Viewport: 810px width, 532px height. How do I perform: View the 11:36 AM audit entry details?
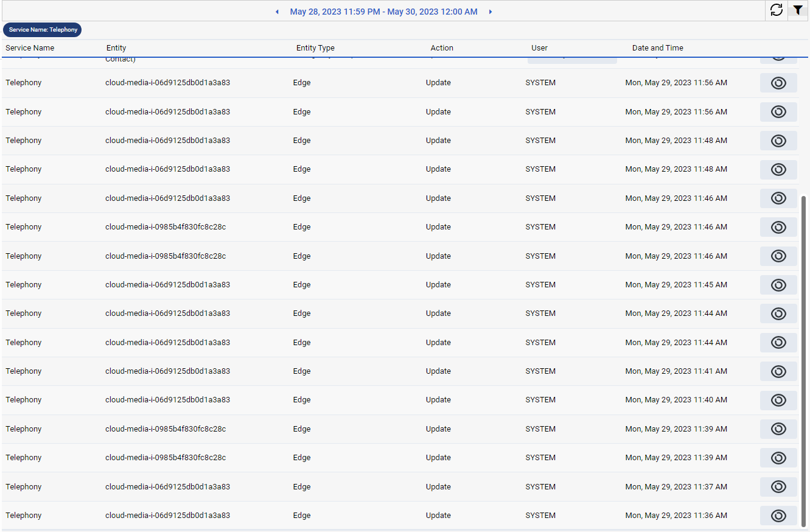(x=778, y=516)
